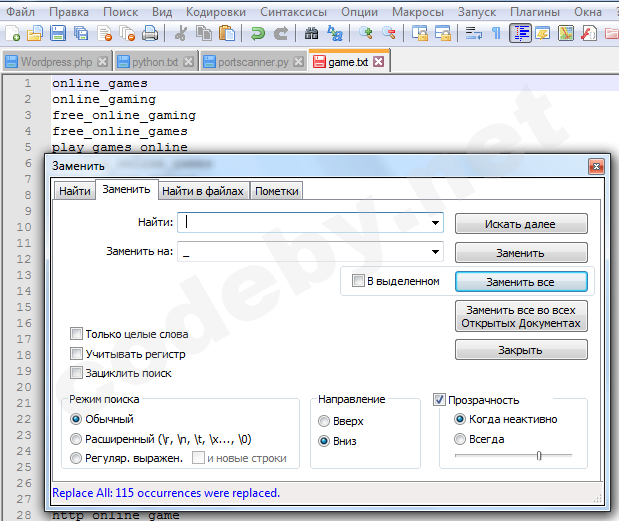The height and width of the screenshot is (521, 619).
Task: Click the 'Искать далее' button
Action: [x=520, y=224]
